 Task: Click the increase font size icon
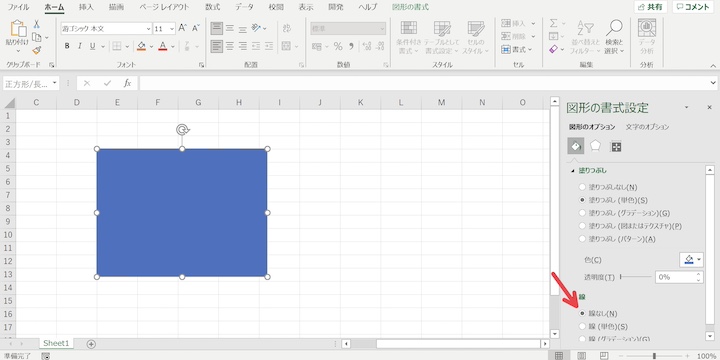[182, 28]
